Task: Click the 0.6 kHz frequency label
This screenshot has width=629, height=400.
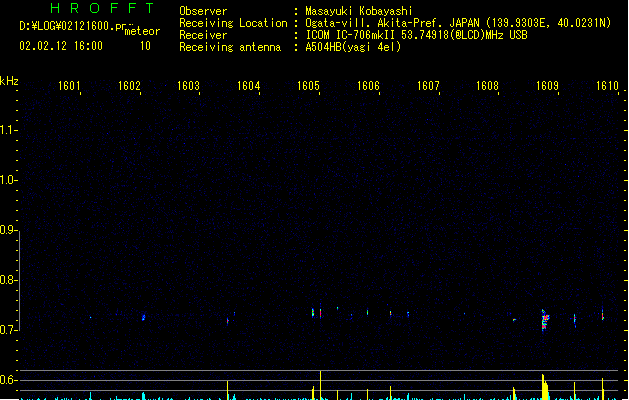Action: click(8, 380)
